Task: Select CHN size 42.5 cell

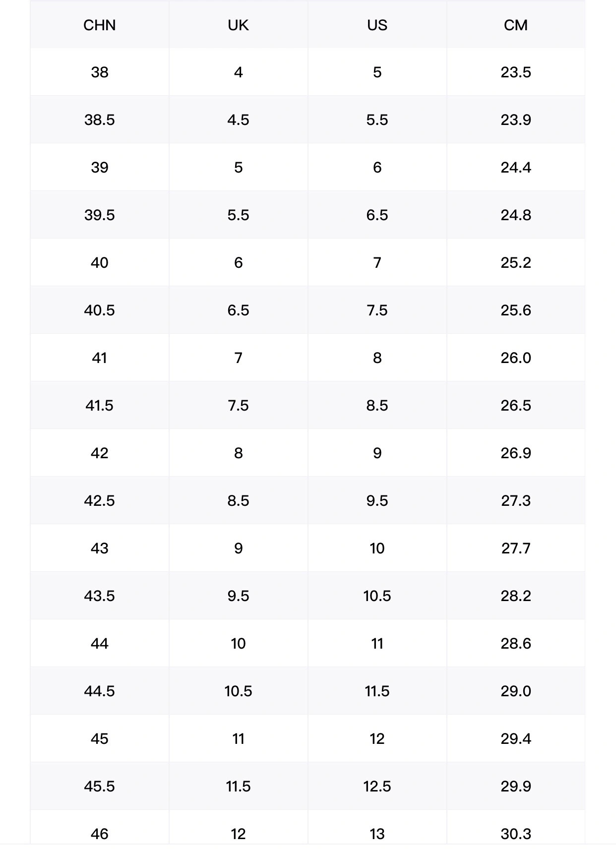Action: click(x=99, y=501)
